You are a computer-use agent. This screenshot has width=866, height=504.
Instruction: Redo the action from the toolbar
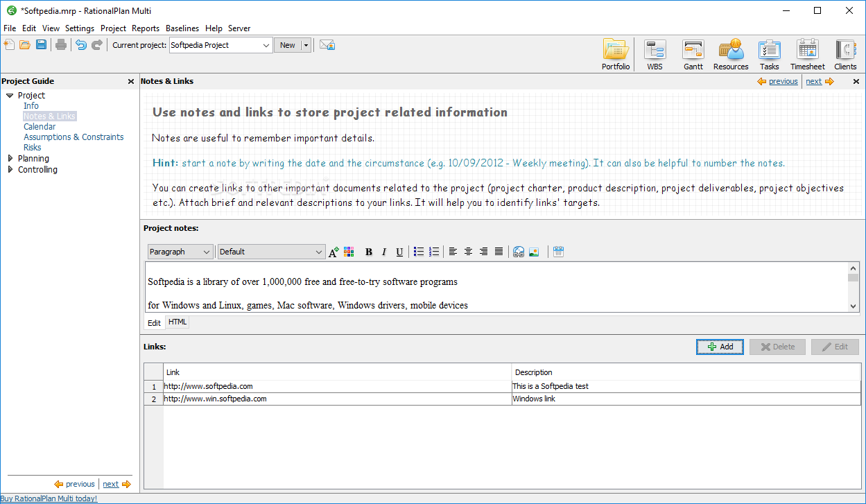point(97,45)
